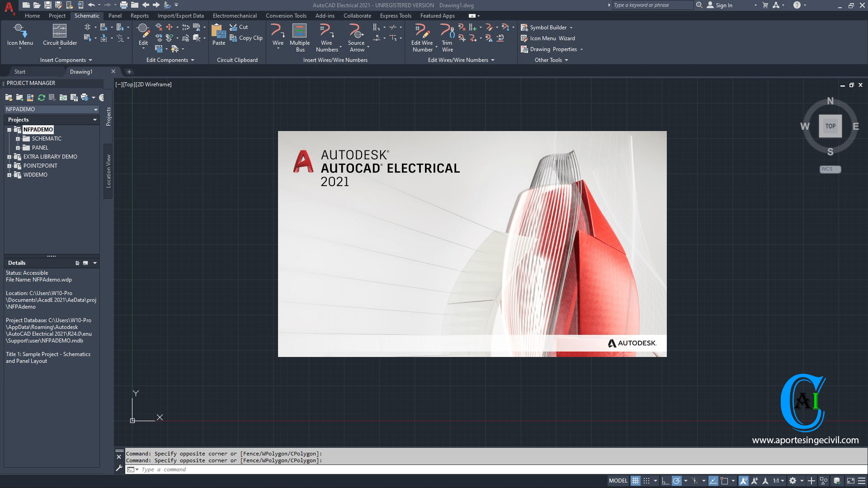Toggle the POINT2POINT project item
Image resolution: width=868 pixels, height=488 pixels.
[x=9, y=166]
